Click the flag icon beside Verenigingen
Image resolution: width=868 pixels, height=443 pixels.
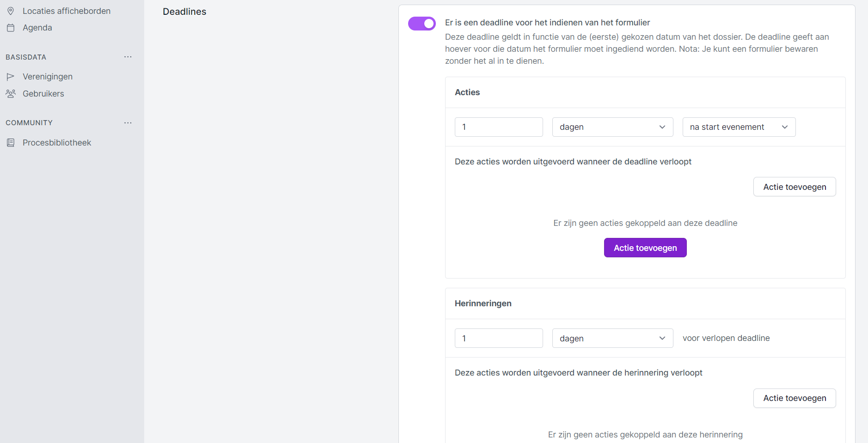click(x=11, y=77)
